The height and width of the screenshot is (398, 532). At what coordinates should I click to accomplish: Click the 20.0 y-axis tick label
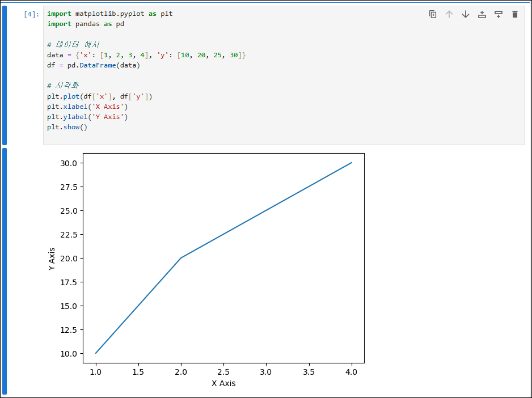(x=69, y=258)
